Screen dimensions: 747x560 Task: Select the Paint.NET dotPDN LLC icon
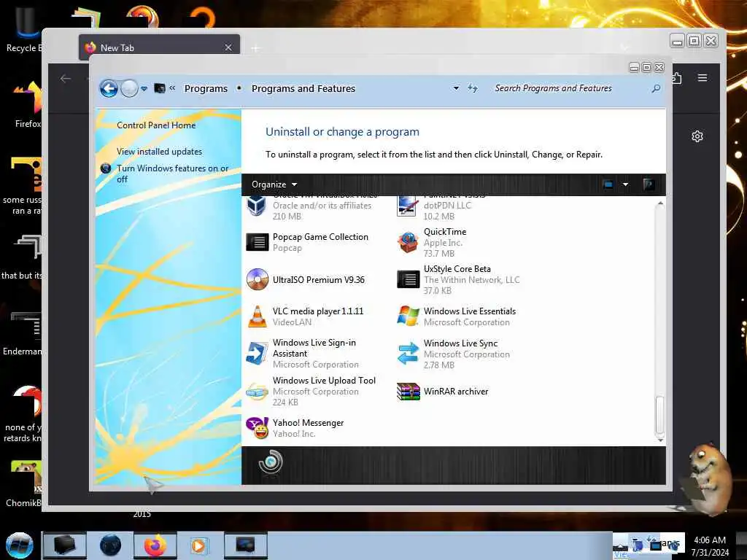click(x=407, y=206)
